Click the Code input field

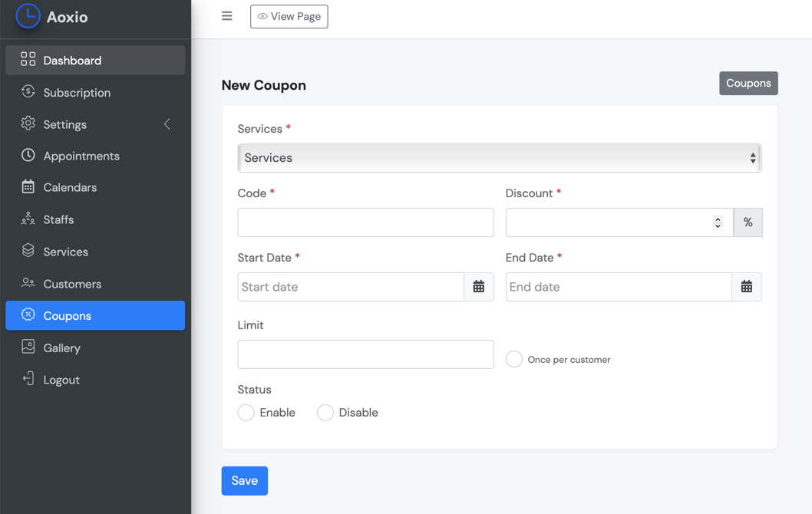365,222
